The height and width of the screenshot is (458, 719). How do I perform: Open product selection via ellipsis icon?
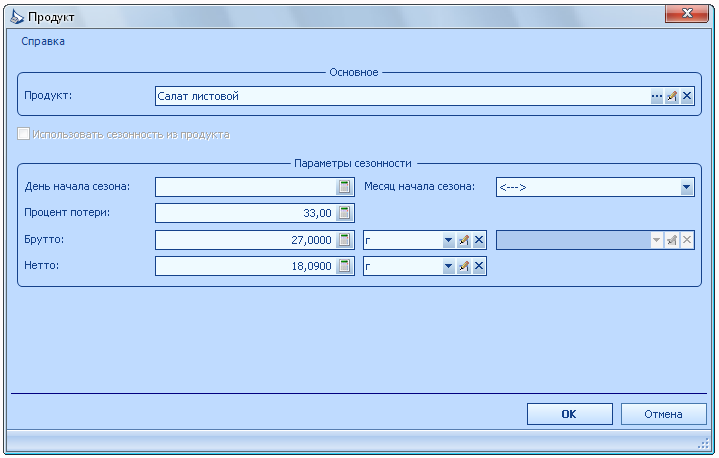click(x=657, y=96)
